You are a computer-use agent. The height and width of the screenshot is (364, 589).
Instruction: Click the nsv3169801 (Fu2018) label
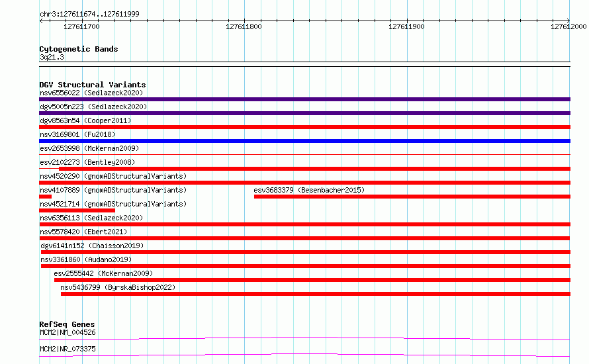point(77,134)
